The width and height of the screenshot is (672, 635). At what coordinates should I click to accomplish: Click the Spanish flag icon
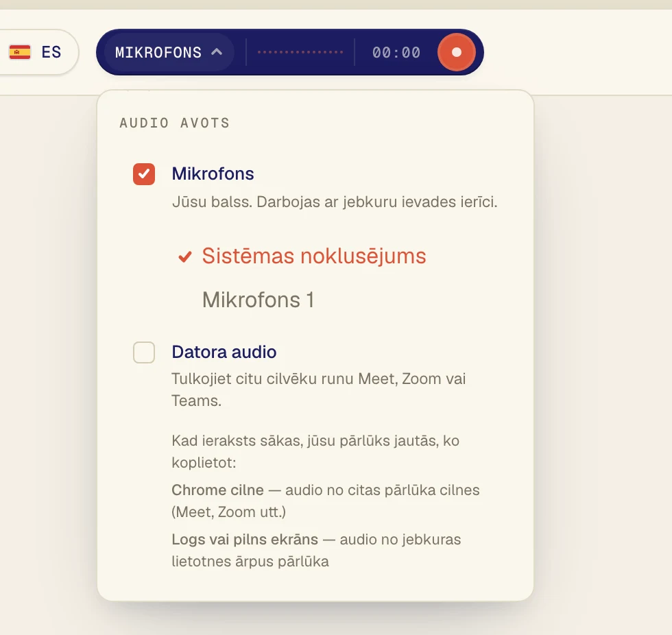[x=20, y=52]
